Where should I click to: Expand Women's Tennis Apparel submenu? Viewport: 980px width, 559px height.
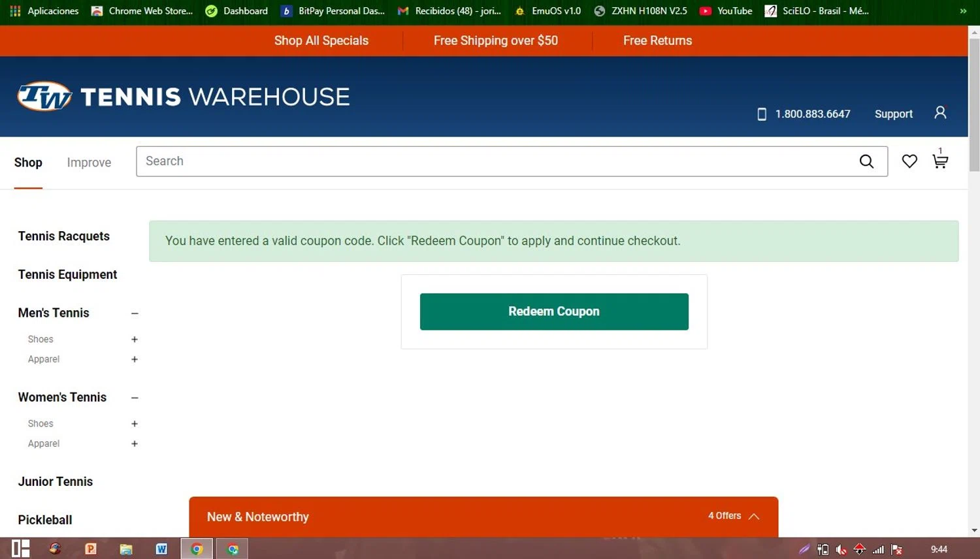(x=135, y=443)
